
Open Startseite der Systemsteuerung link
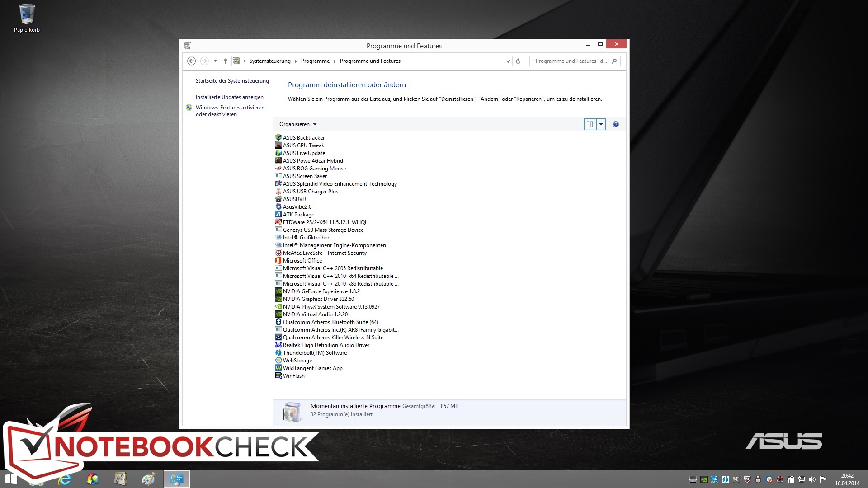(232, 81)
